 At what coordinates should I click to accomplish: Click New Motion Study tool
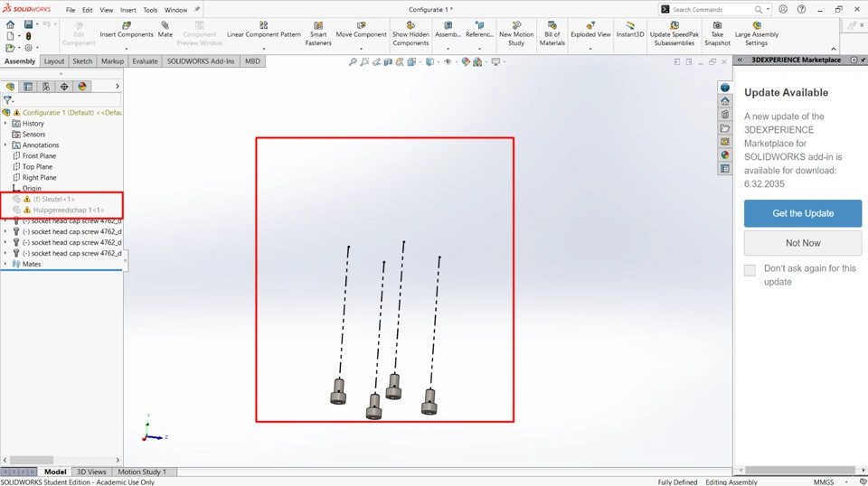click(x=516, y=33)
